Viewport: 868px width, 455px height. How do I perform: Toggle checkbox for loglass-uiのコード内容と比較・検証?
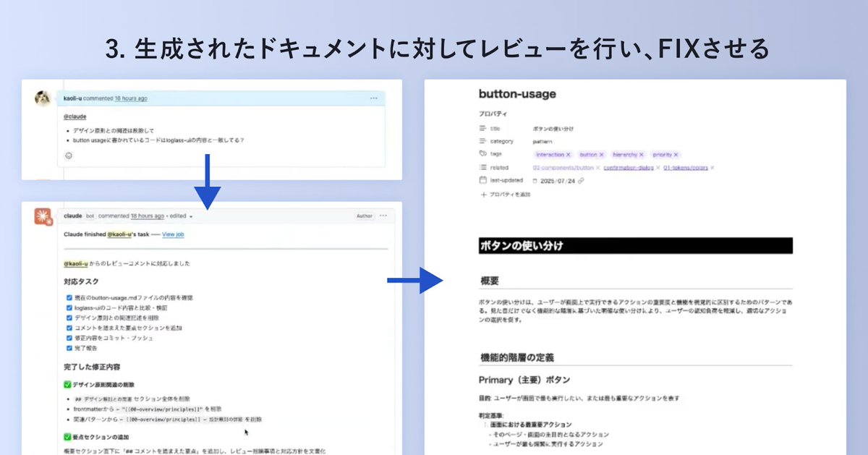(x=69, y=307)
